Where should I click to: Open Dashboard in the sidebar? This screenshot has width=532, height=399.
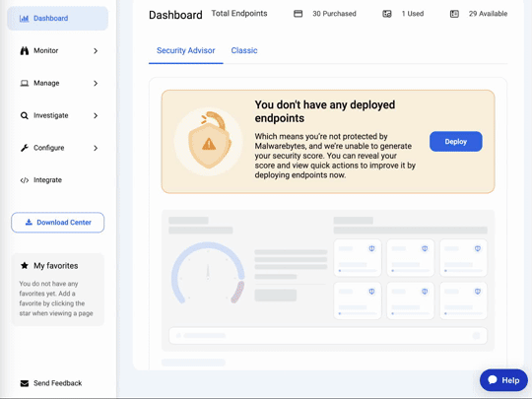(58, 19)
